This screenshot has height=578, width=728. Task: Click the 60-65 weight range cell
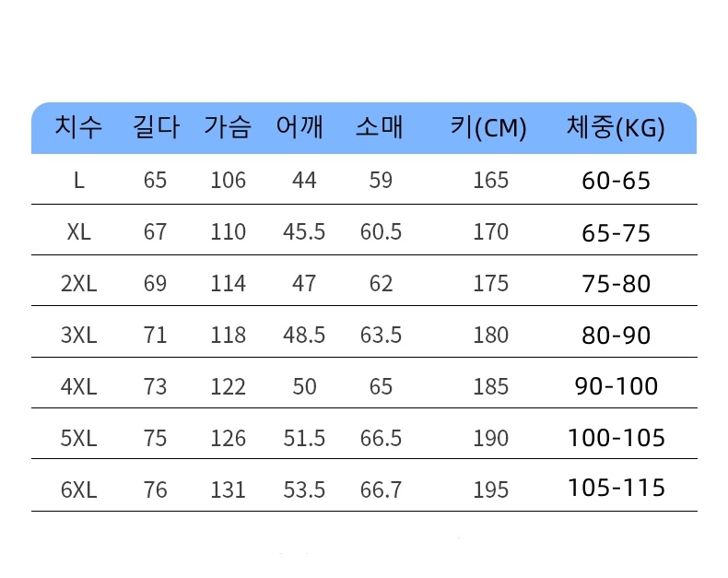[616, 180]
